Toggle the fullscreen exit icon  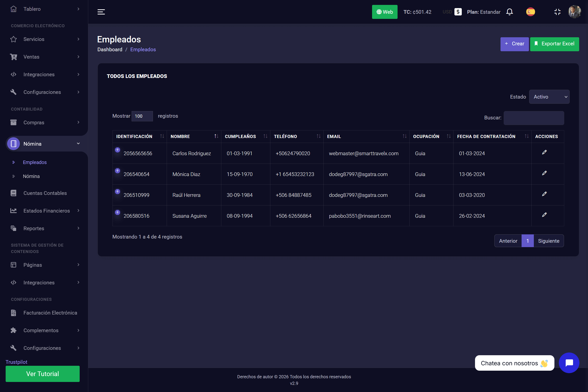click(x=557, y=12)
